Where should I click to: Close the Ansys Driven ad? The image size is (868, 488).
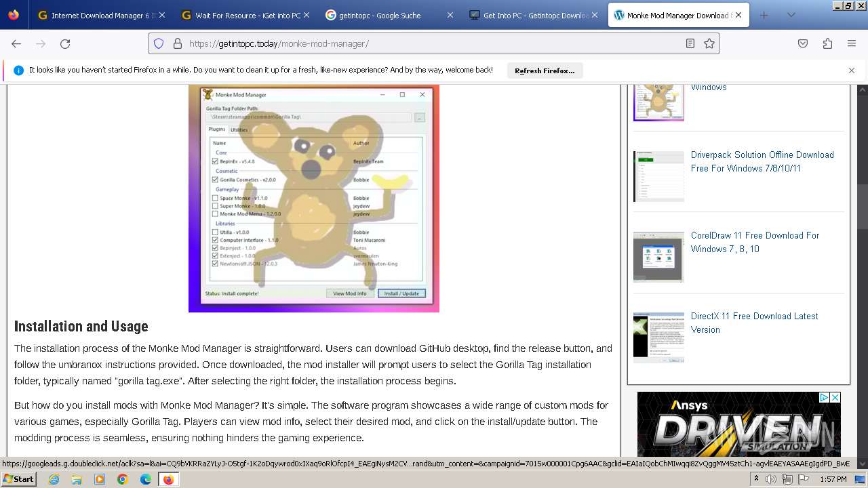click(835, 397)
